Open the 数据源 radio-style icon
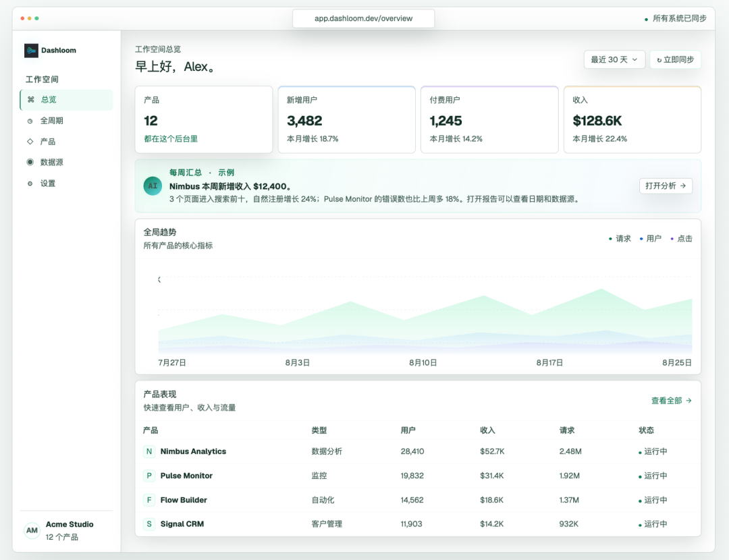729x560 pixels. click(30, 162)
